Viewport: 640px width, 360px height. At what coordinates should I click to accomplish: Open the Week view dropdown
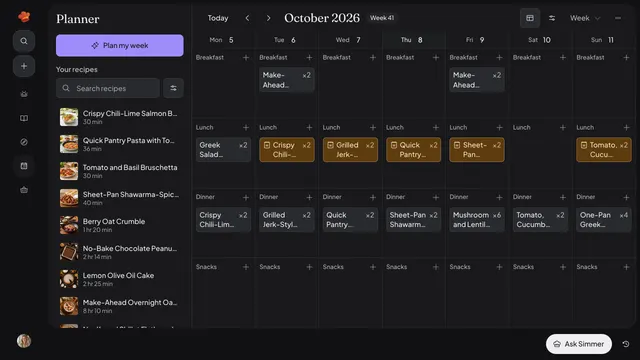[585, 18]
